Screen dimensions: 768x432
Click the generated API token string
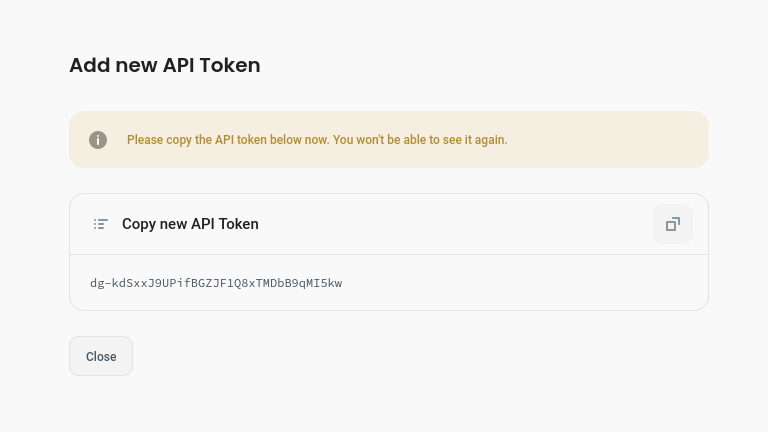tap(216, 283)
